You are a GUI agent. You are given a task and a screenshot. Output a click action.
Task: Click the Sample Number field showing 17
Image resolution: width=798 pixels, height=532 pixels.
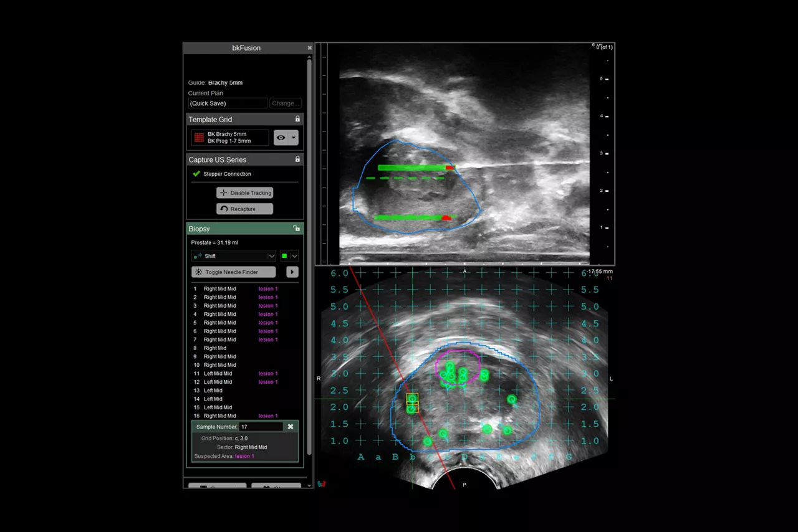(261, 427)
